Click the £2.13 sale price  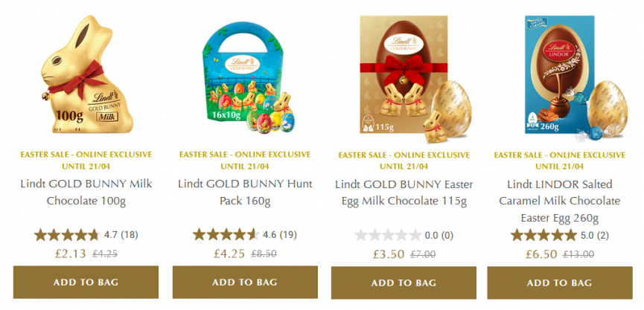[x=71, y=254]
